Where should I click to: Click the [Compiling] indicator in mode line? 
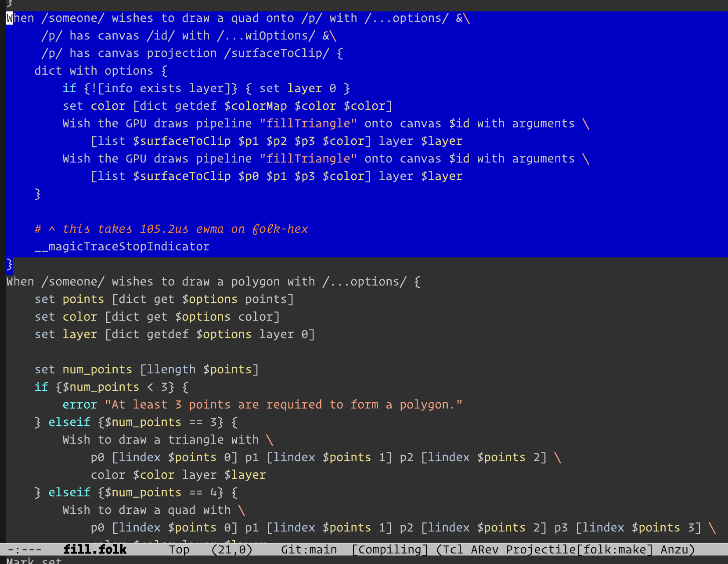(390, 550)
